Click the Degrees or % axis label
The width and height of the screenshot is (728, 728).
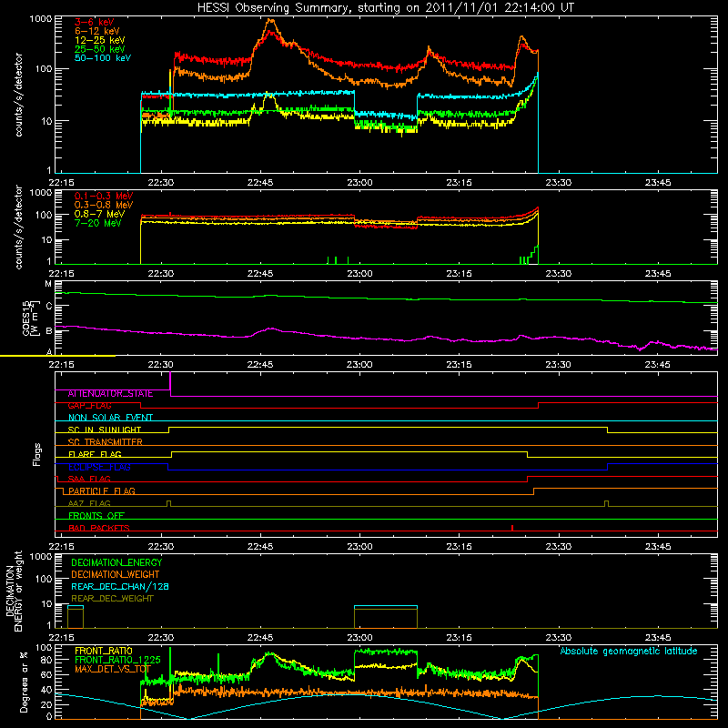click(x=24, y=682)
